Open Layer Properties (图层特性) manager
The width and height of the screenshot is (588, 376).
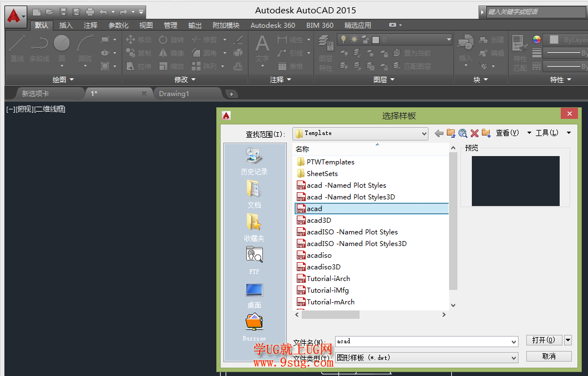[326, 52]
